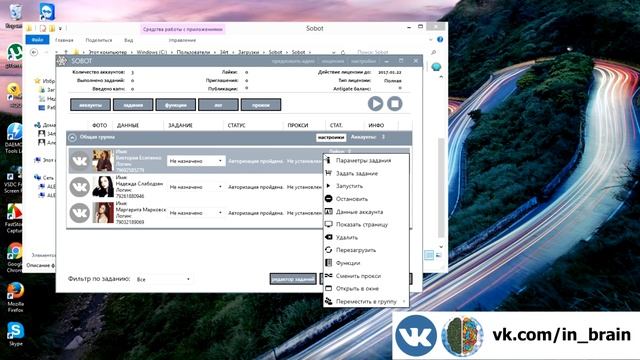Click the редактор заданий button

click(293, 279)
